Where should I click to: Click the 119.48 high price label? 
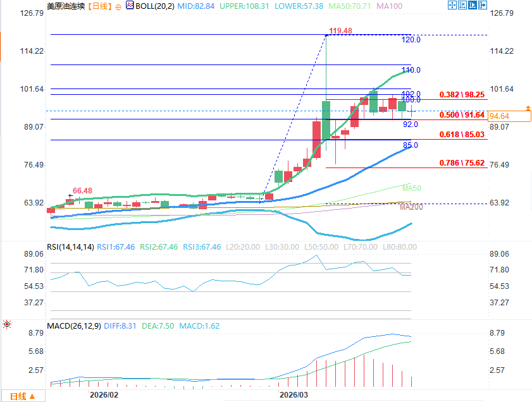tap(340, 31)
